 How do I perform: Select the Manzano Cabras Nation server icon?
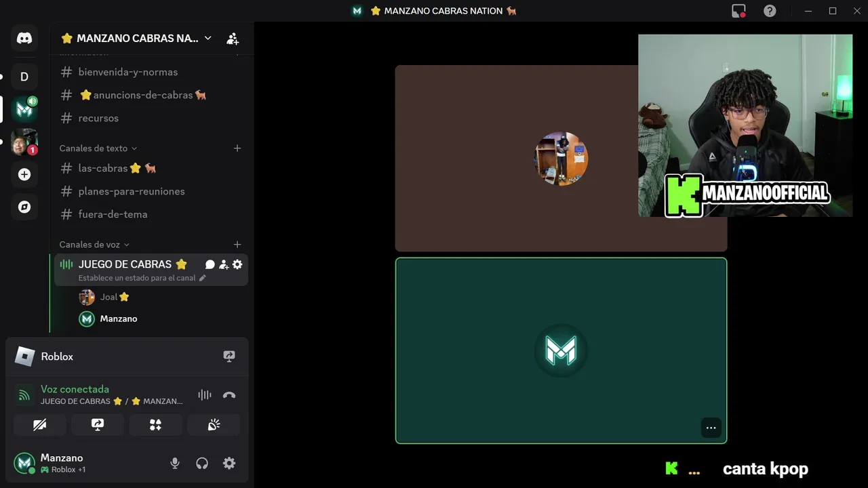click(x=24, y=109)
